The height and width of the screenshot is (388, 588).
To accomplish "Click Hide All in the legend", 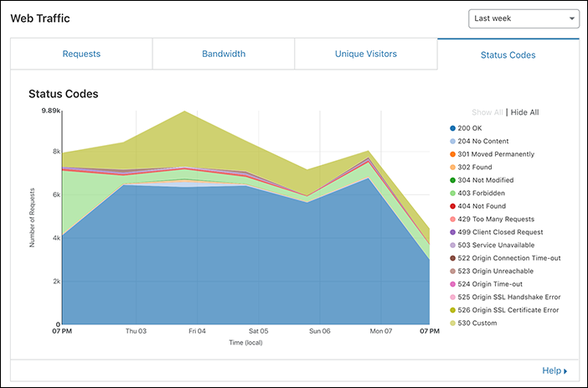I will pos(524,112).
